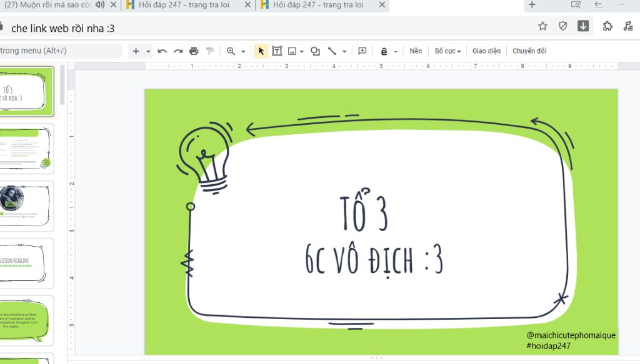Screen dimensions: 640x364
Task: Close the first Hỏi đáp 247 tab
Action: (x=247, y=5)
